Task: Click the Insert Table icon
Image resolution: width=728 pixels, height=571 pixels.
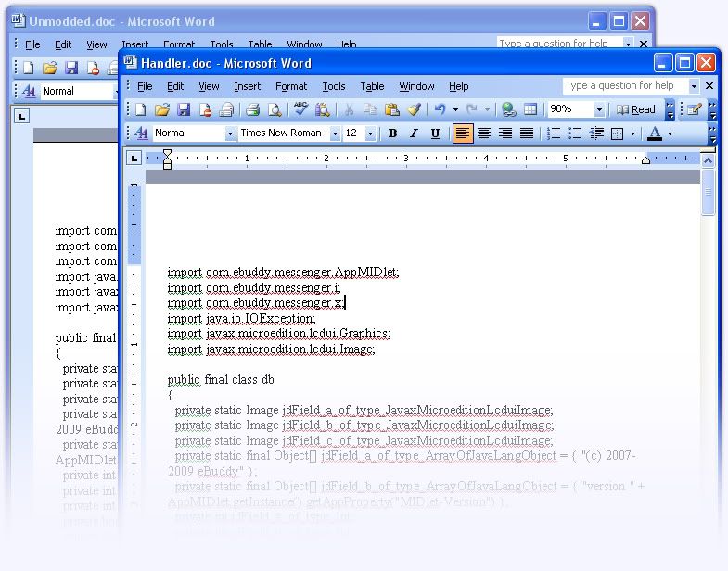Action: click(x=530, y=109)
